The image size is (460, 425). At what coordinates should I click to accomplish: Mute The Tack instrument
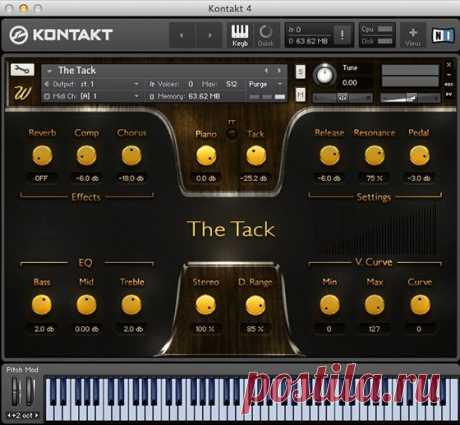300,95
